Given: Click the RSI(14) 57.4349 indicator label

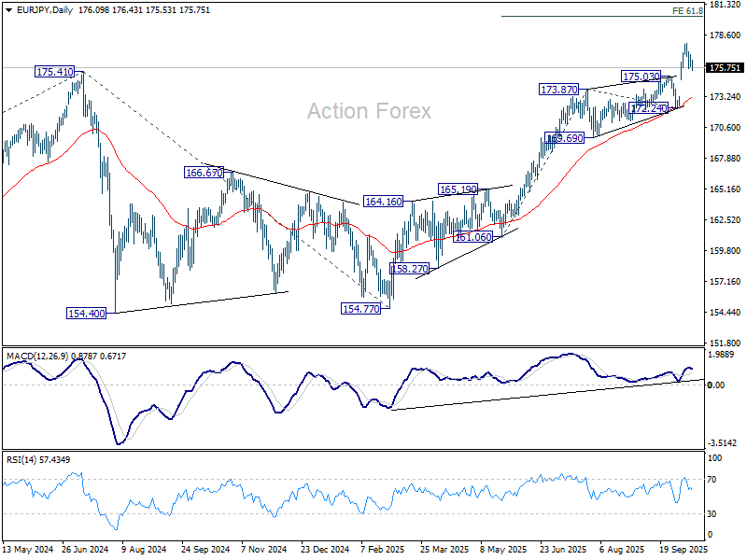Looking at the screenshot, I should point(38,460).
